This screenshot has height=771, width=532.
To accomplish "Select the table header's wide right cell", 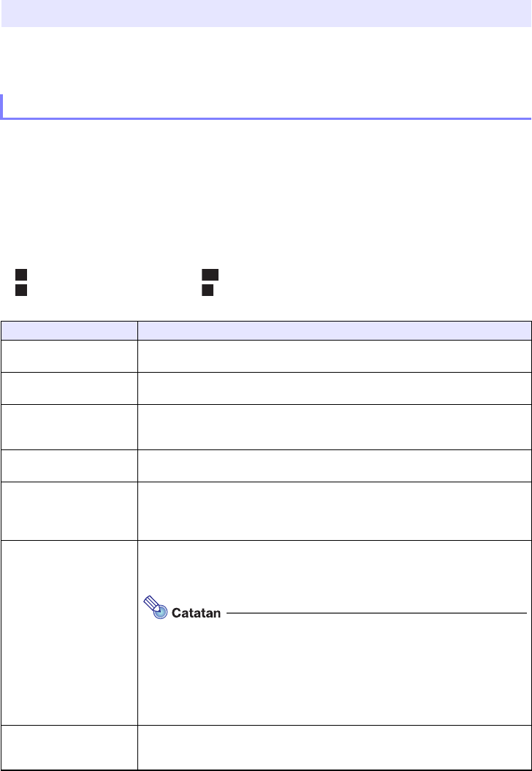I will (335, 330).
